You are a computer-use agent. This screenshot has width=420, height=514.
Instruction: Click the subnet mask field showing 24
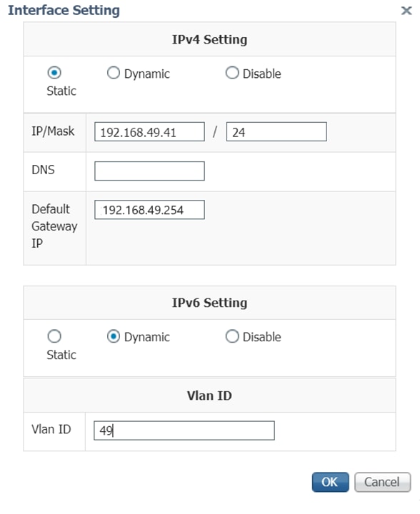[276, 132]
